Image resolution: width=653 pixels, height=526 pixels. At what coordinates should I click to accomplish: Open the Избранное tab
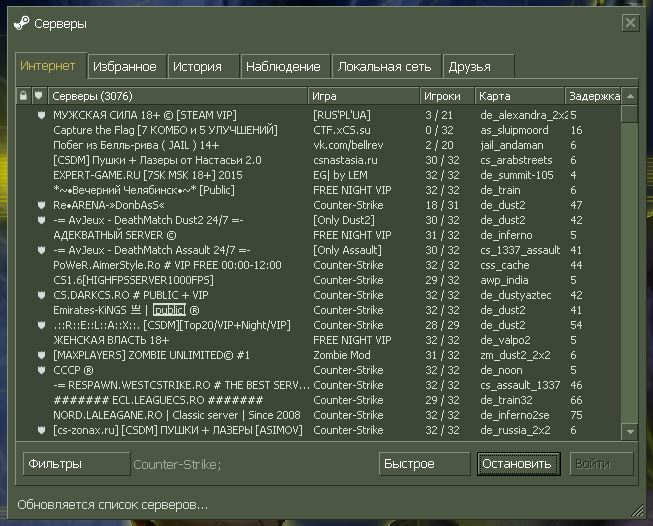[127, 67]
